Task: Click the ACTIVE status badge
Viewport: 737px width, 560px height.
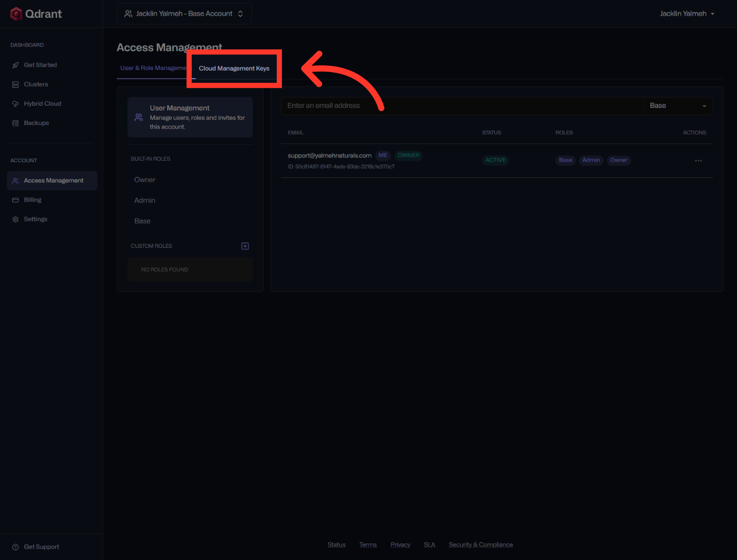Action: pos(495,160)
